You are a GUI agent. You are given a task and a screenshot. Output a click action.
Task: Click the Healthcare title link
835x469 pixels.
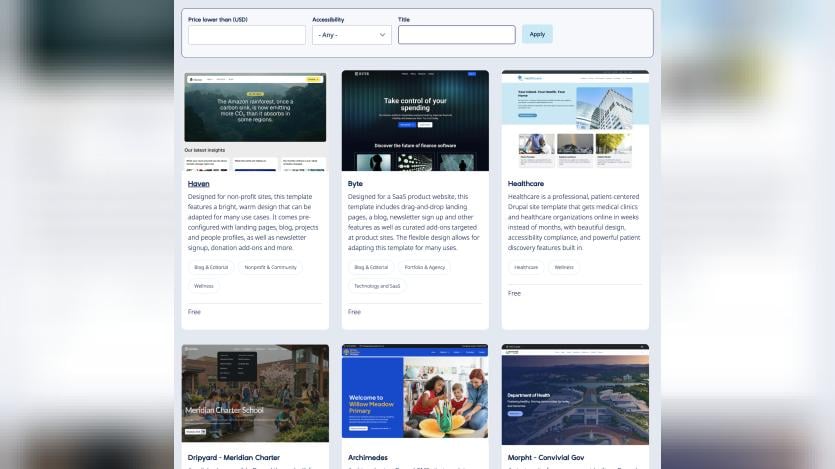pyautogui.click(x=526, y=184)
